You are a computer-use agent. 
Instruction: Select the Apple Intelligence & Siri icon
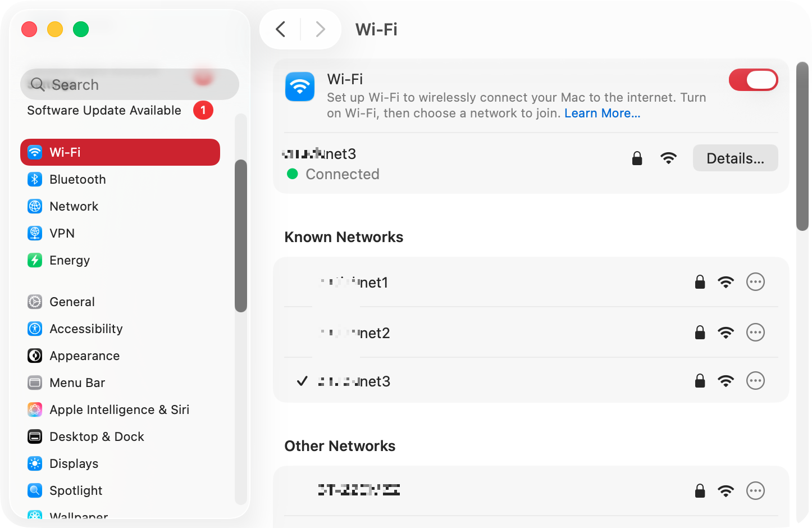[35, 409]
